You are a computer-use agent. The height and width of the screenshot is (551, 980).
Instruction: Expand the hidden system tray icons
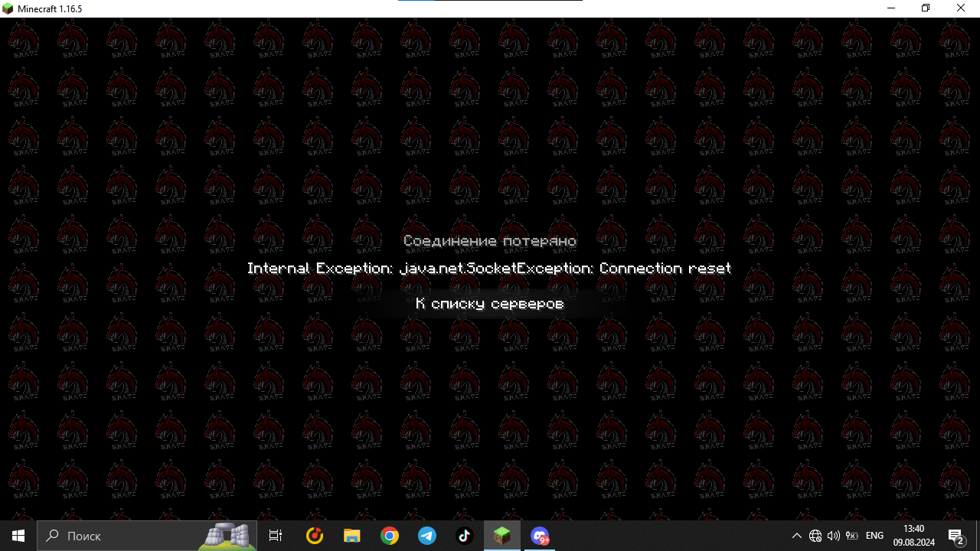point(796,536)
